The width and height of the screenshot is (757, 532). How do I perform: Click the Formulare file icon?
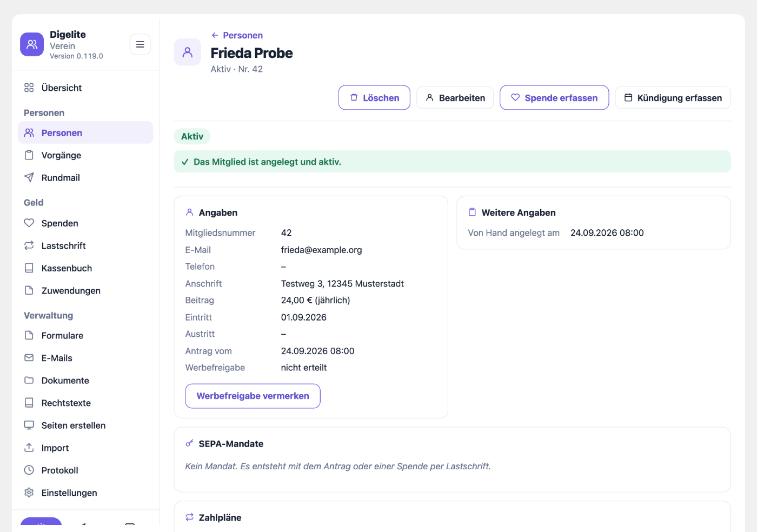click(x=29, y=335)
